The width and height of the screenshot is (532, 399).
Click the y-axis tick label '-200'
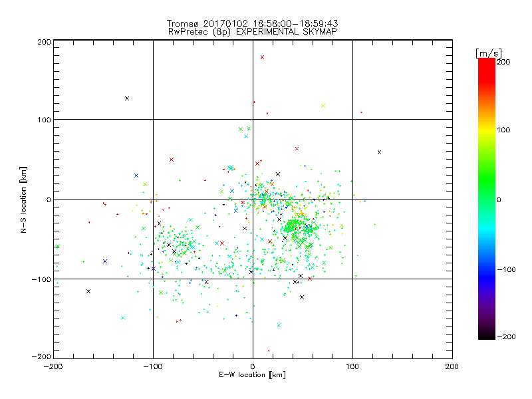[41, 356]
